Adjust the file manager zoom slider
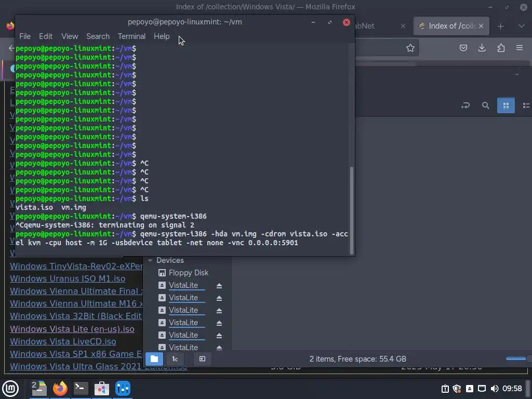The height and width of the screenshot is (399, 532). tap(518, 358)
